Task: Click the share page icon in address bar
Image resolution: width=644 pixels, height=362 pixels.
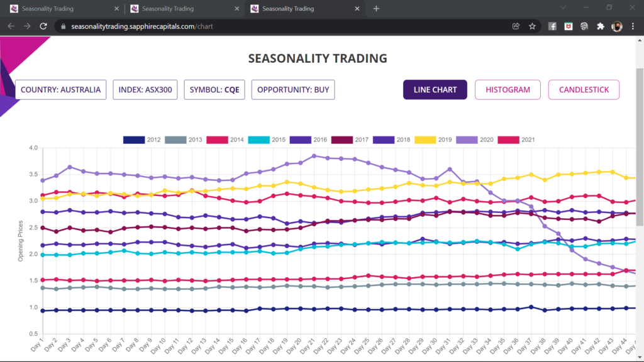Action: tap(516, 26)
